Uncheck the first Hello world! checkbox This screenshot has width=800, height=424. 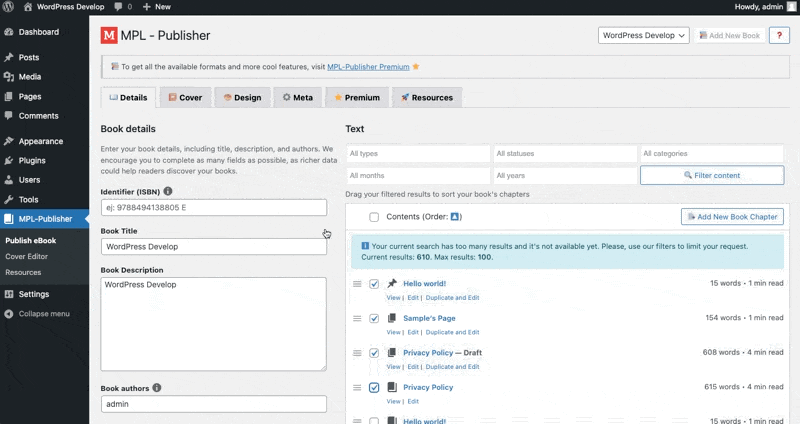click(x=374, y=284)
